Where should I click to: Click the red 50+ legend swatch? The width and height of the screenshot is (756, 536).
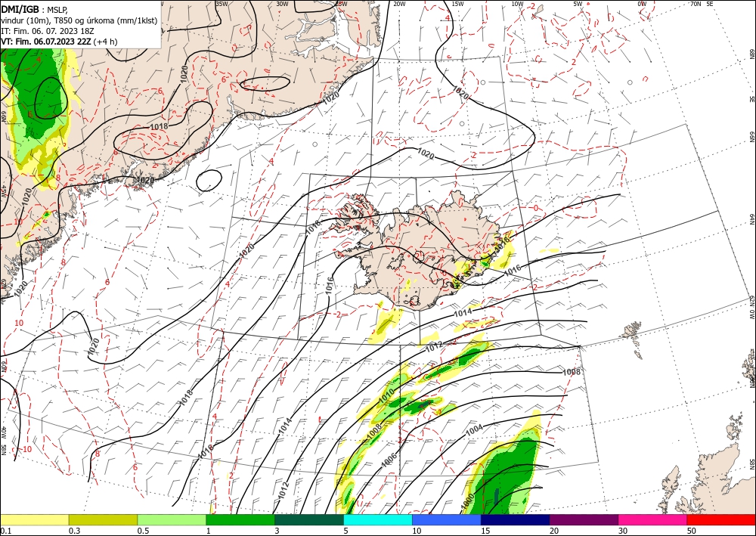coord(721,519)
